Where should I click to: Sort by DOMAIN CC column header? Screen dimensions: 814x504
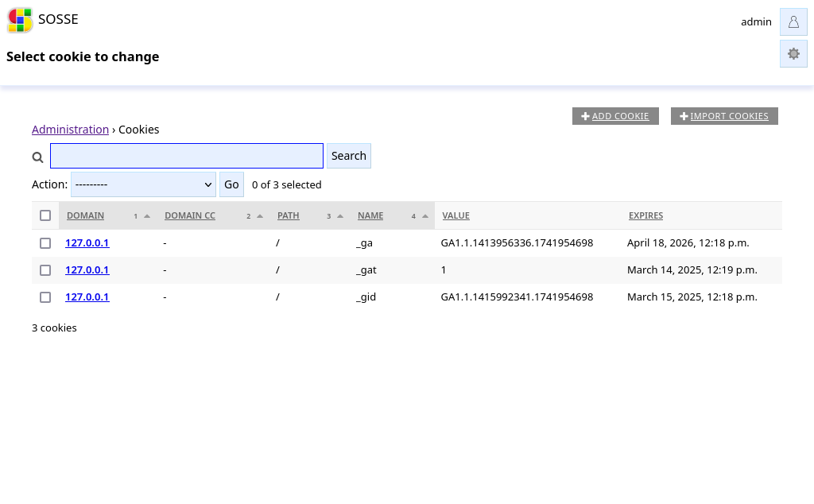point(189,215)
